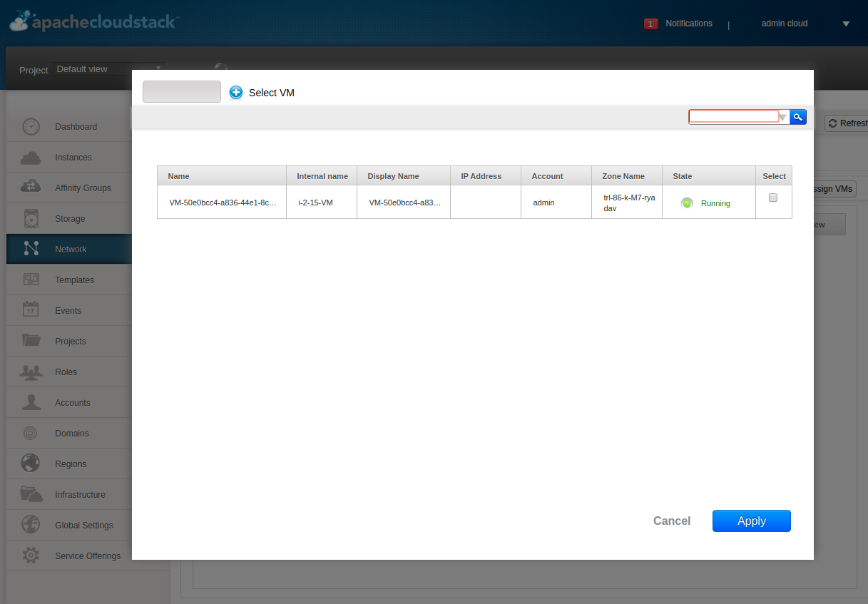Open Notifications link

(x=689, y=24)
